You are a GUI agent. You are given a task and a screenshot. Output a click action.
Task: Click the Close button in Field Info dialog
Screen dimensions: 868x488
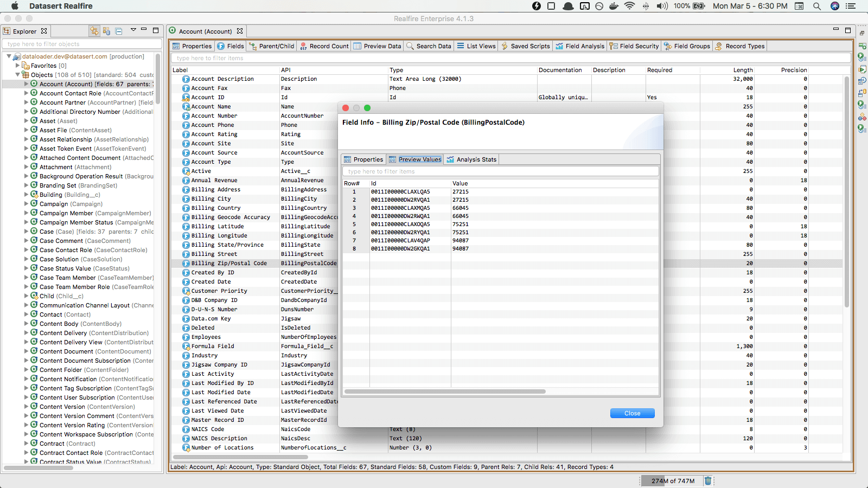coord(633,413)
